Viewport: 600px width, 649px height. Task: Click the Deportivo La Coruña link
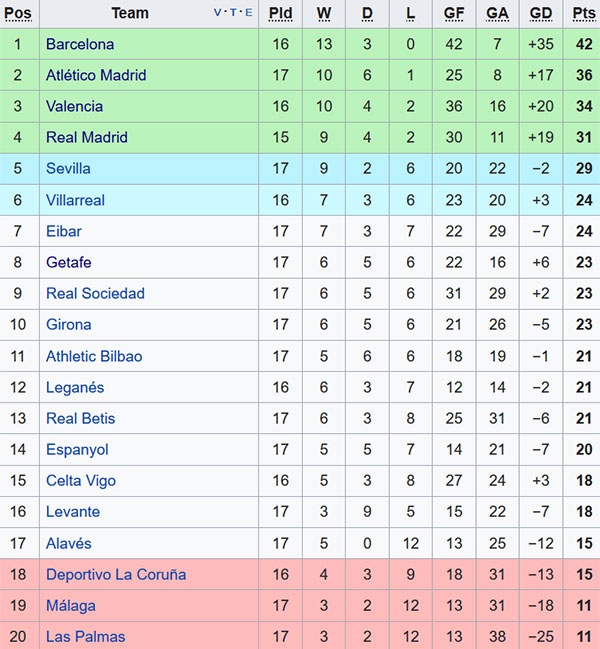click(x=116, y=574)
